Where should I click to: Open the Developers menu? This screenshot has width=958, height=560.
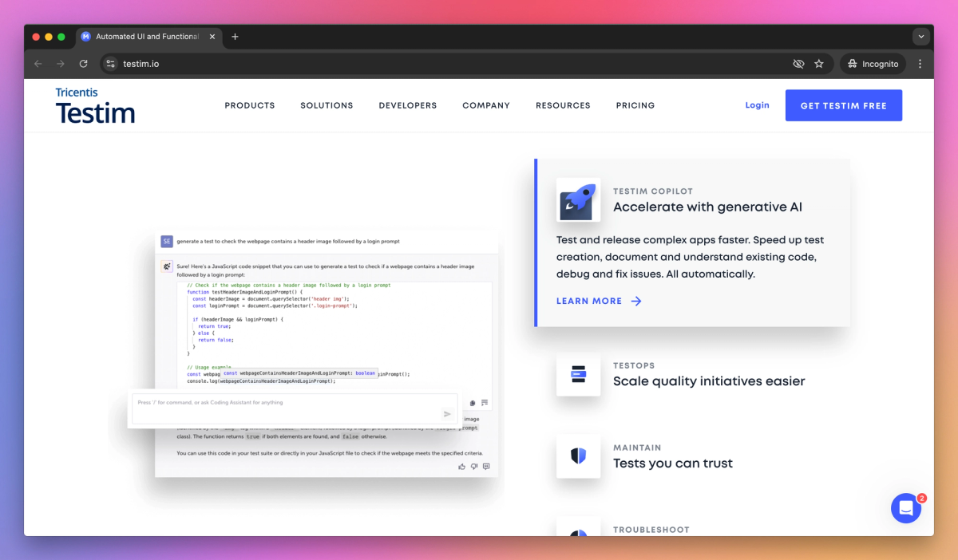click(x=408, y=105)
